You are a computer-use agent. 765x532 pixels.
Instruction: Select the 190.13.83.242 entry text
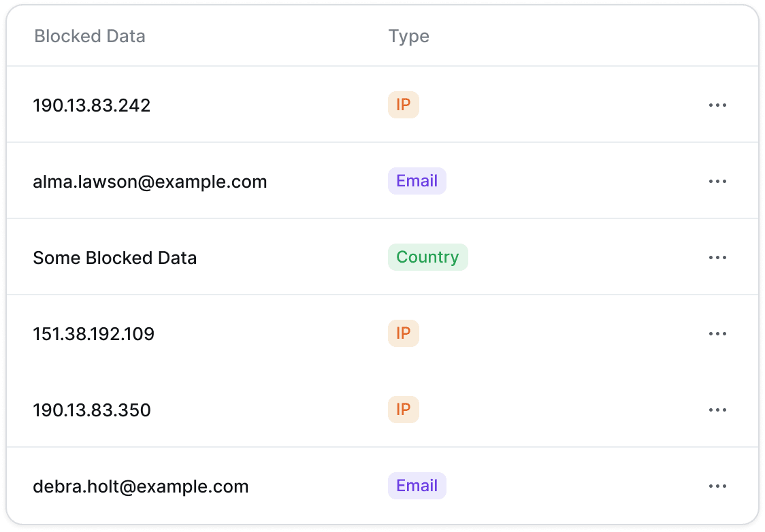point(92,105)
